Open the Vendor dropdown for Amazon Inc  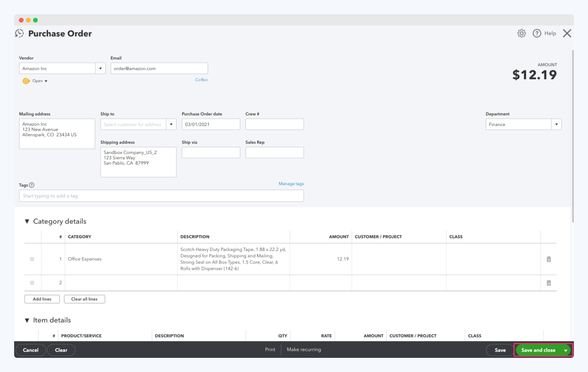coord(100,68)
